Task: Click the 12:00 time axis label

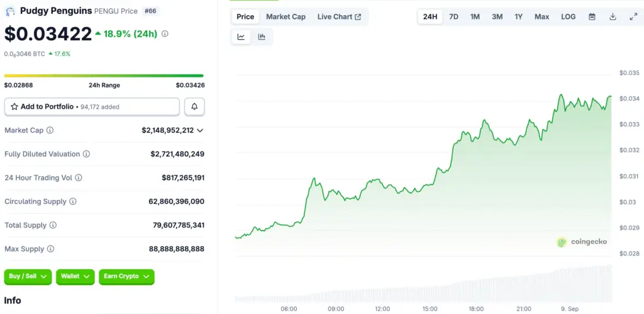Action: click(x=383, y=309)
